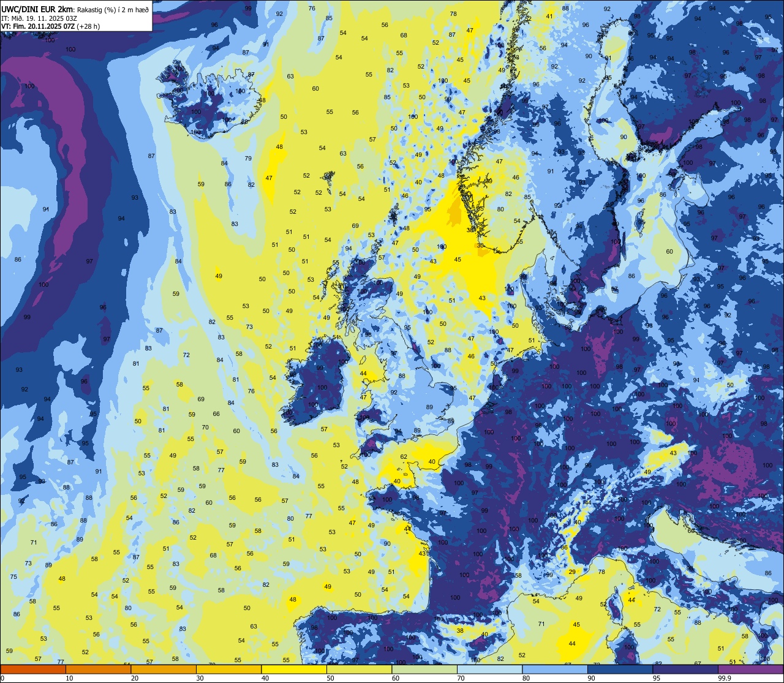Click the '30' label under the legend bar
Screen dimensions: 784x683
click(200, 678)
